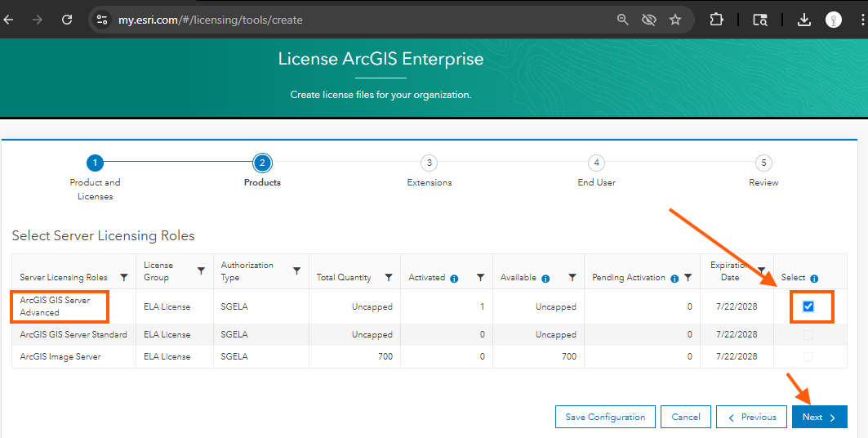Click the info icon beside Select header
The image size is (868, 438).
point(814,278)
